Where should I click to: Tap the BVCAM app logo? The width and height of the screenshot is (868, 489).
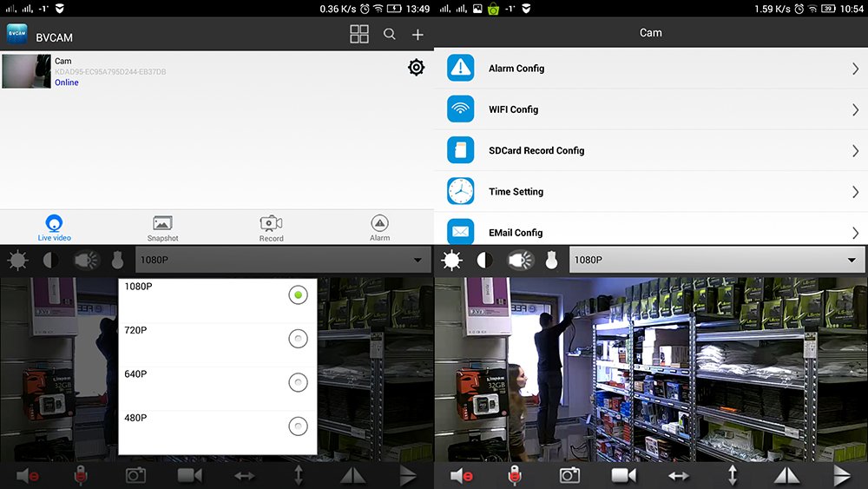tap(17, 35)
